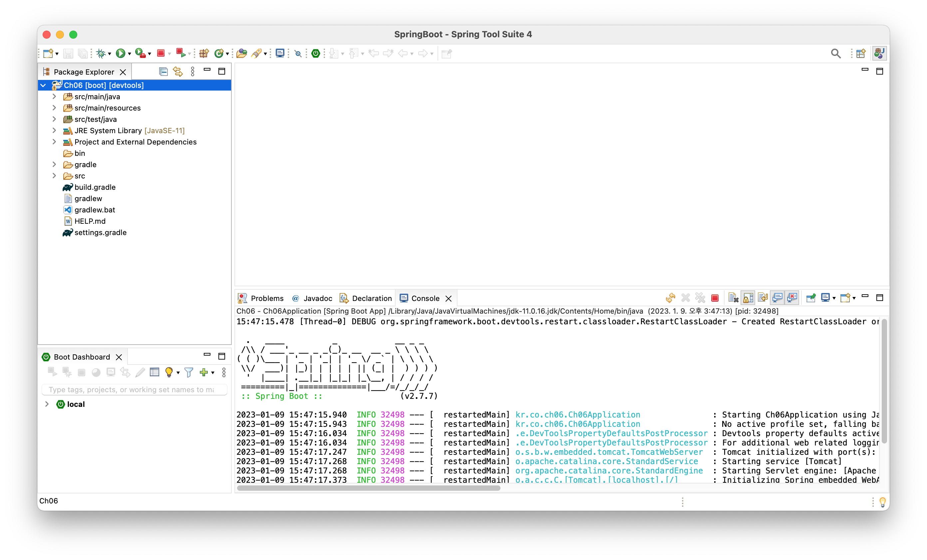This screenshot has width=927, height=560.
Task: Select HELP.md file
Action: coord(90,221)
